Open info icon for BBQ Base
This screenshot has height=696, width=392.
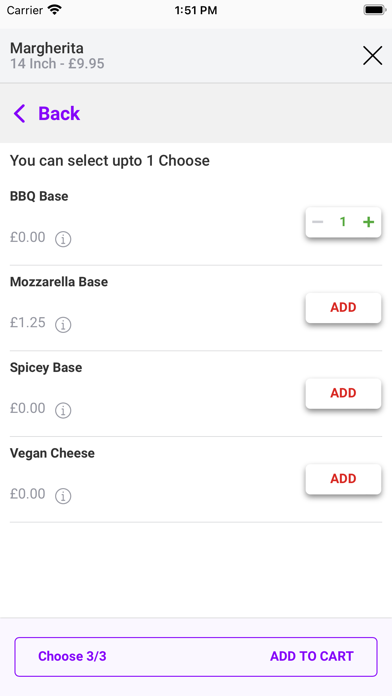(63, 239)
